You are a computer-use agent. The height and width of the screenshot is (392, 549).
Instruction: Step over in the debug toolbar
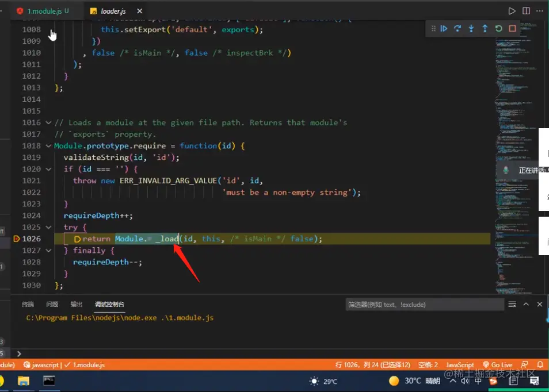click(457, 29)
